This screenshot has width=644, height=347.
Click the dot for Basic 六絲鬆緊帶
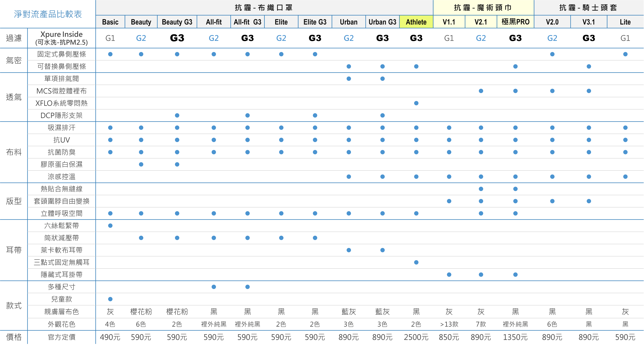pos(110,226)
